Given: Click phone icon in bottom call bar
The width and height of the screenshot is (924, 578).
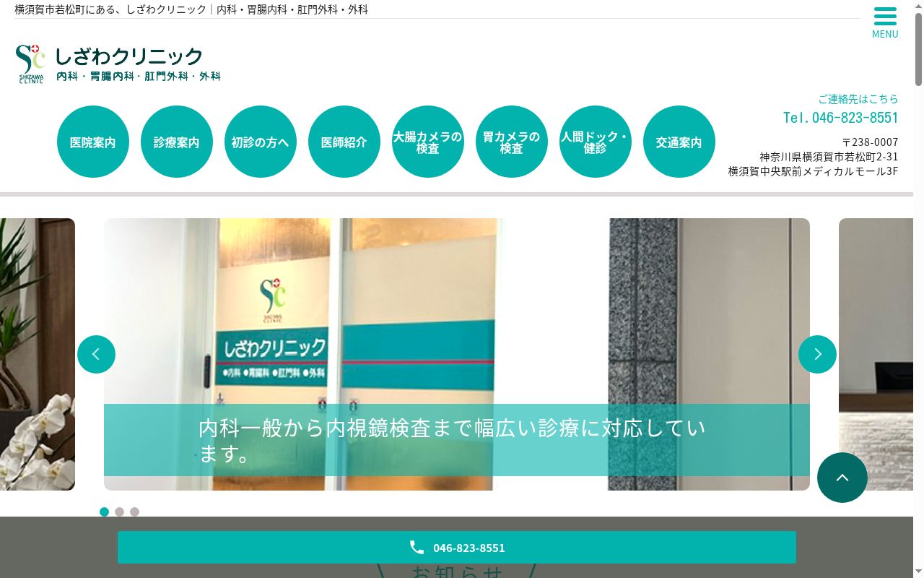Looking at the screenshot, I should (x=417, y=547).
